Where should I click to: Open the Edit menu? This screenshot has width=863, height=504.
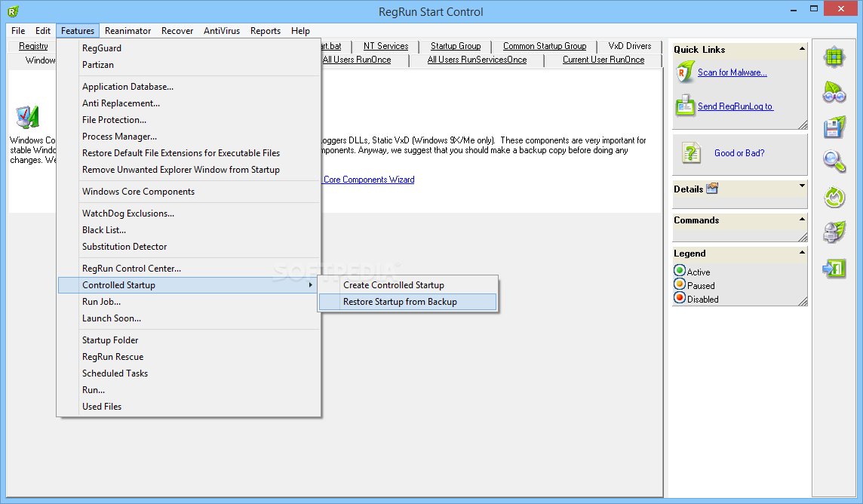tap(43, 31)
